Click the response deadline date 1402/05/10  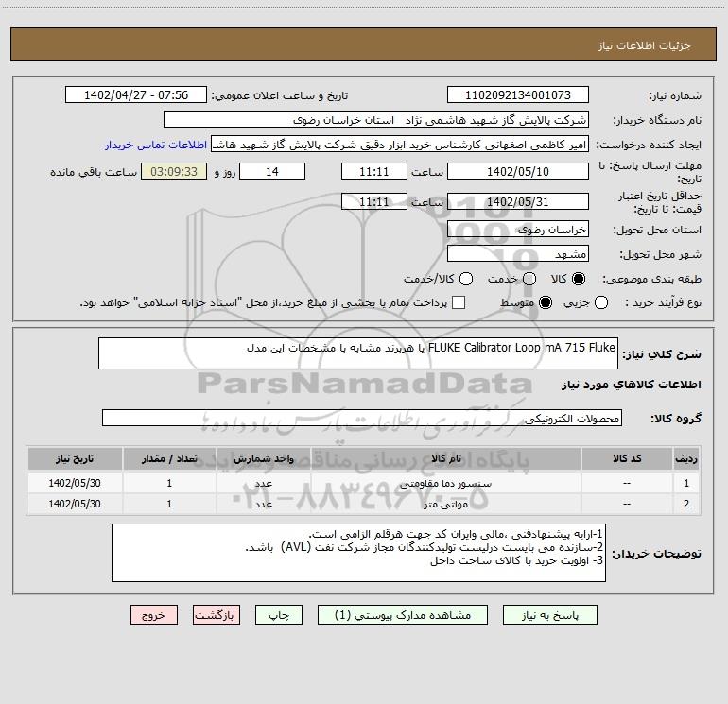coord(518,171)
